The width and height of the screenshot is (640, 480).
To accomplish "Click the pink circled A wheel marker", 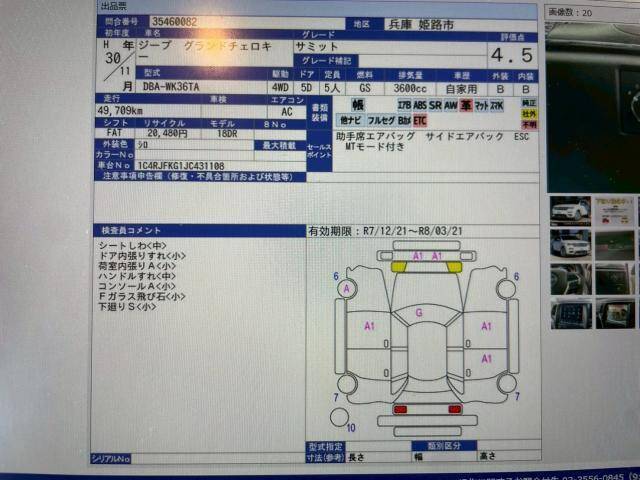I will click(x=347, y=289).
